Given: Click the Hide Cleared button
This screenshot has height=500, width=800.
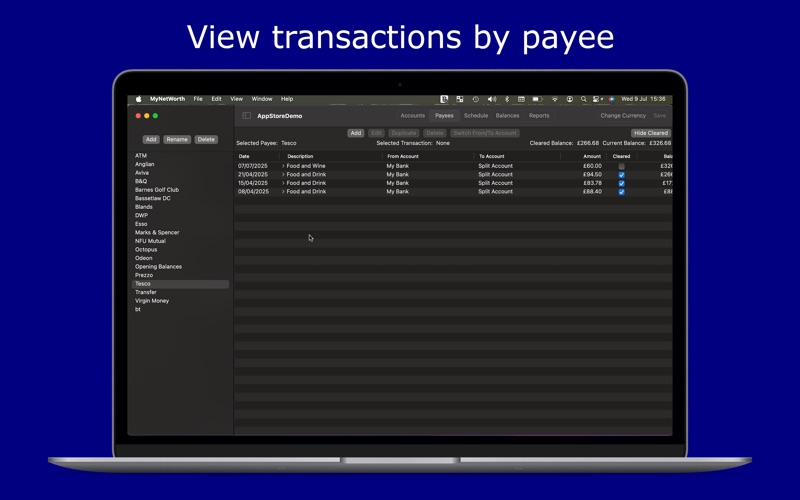Looking at the screenshot, I should (x=651, y=133).
